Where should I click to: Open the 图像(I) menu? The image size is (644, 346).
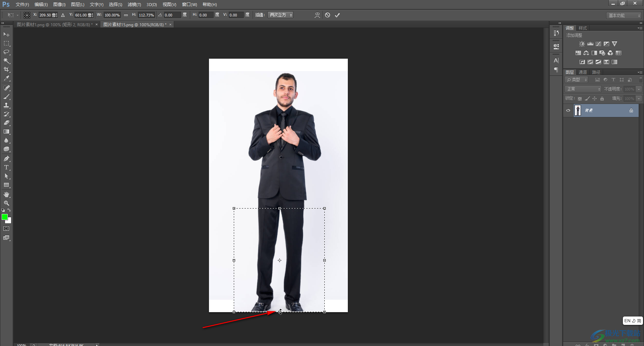59,4
